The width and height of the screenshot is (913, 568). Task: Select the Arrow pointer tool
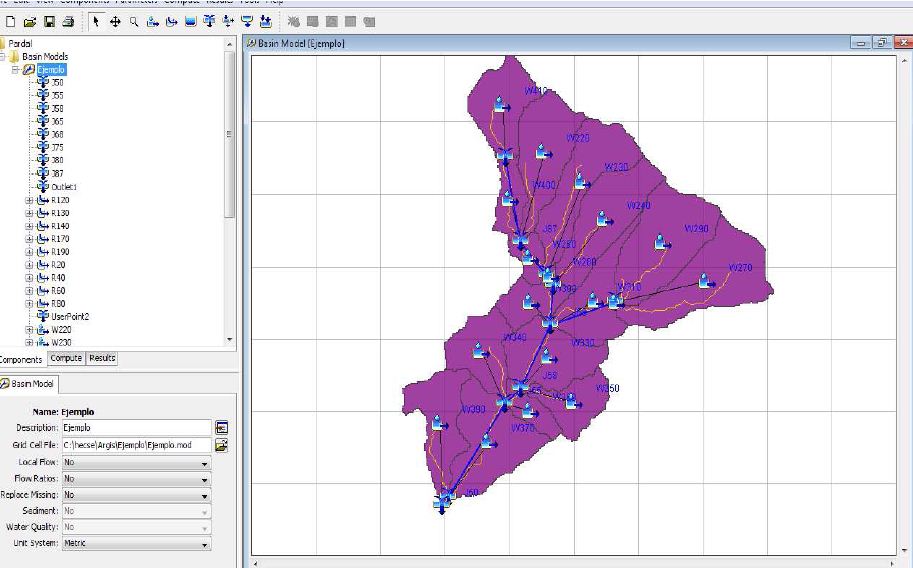[96, 21]
